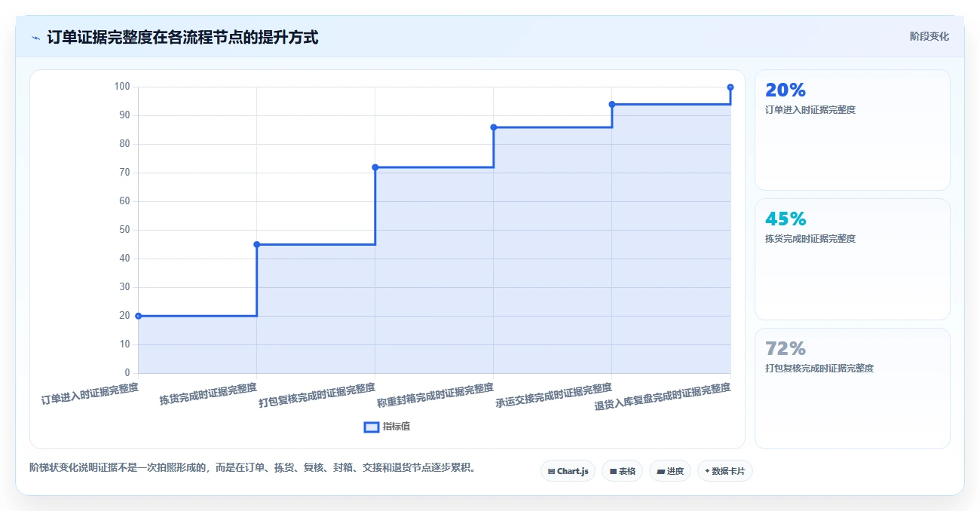Click axis label 退货入库复盘完成时证据完整度
Viewport: 980px width, 511px height.
tap(663, 397)
